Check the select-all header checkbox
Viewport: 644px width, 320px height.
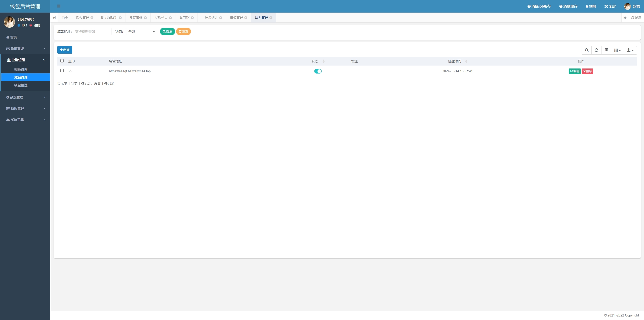click(62, 61)
